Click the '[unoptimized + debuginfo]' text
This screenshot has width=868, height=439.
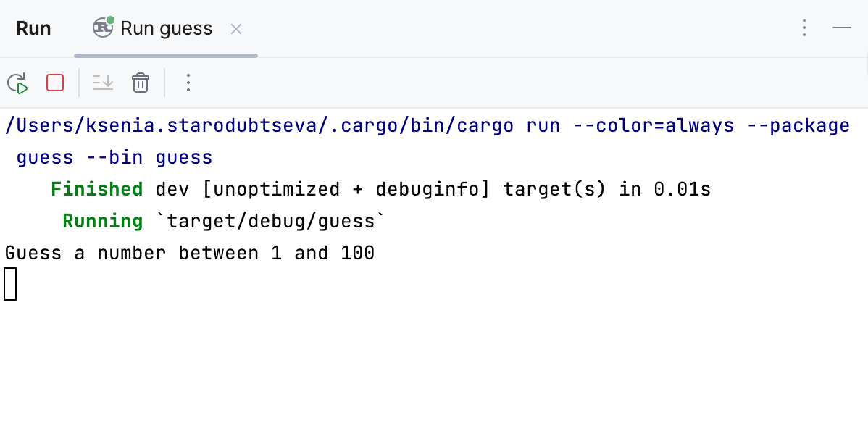(346, 190)
